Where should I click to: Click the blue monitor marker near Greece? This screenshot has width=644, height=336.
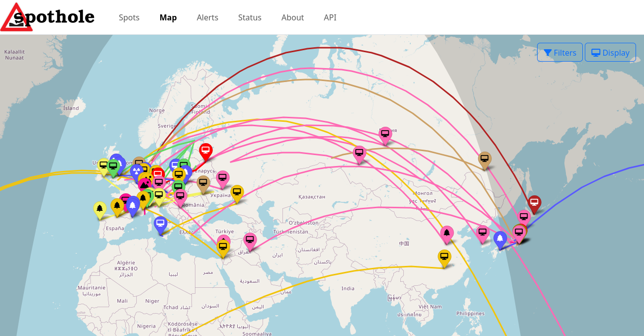coord(160,224)
